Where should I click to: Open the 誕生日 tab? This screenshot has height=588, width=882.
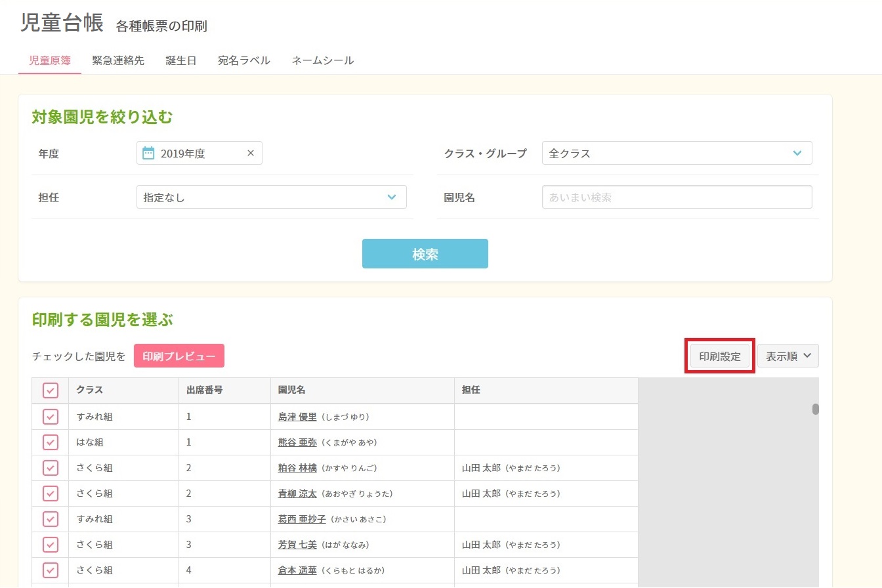tap(181, 60)
